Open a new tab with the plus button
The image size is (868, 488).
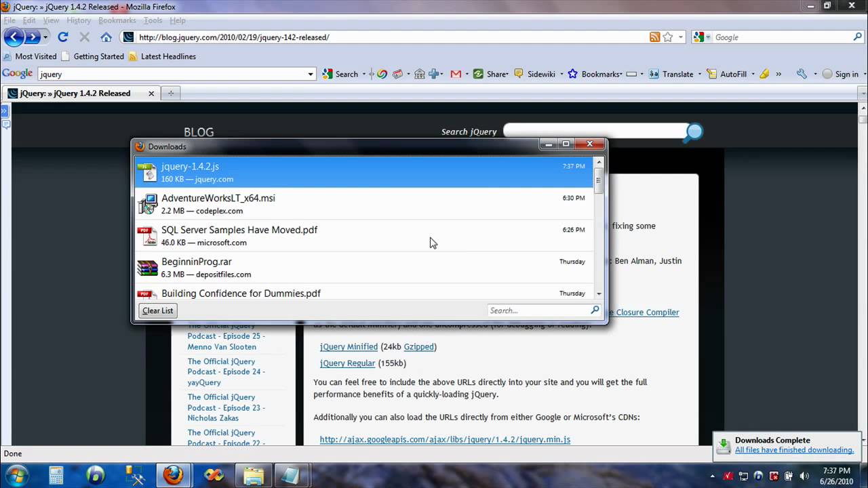pos(171,94)
